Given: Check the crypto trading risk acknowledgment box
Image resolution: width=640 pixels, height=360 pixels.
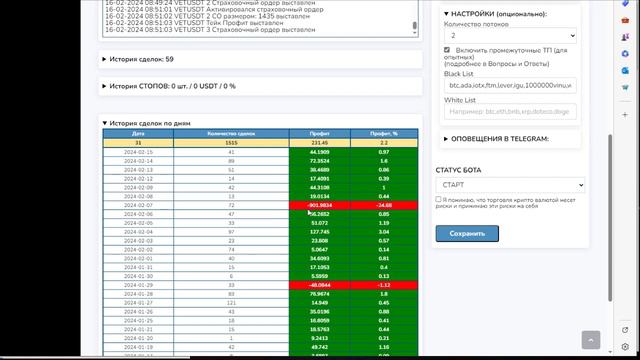Looking at the screenshot, I should (x=438, y=199).
